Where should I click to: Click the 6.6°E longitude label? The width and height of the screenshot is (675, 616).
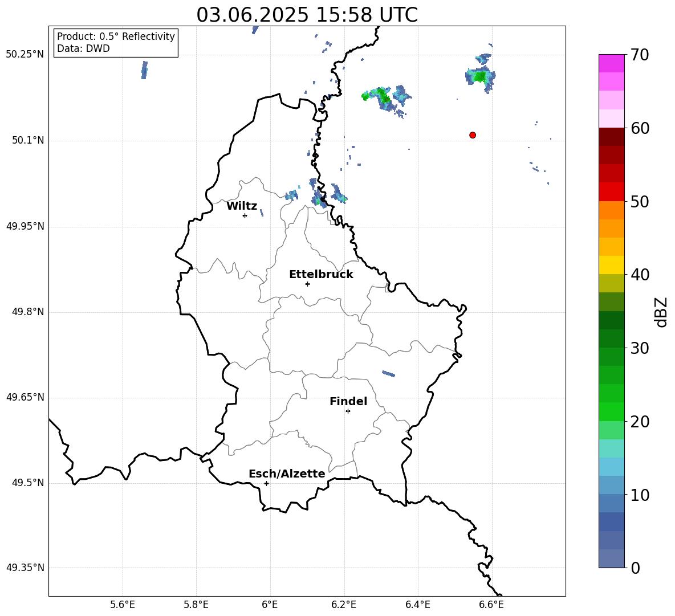pos(491,605)
